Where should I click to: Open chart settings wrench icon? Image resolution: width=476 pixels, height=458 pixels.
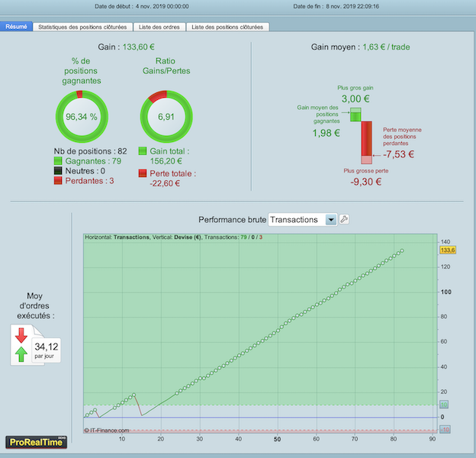pos(344,219)
